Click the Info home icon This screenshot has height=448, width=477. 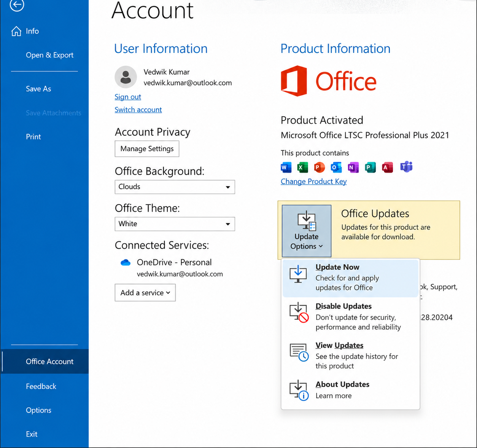16,31
